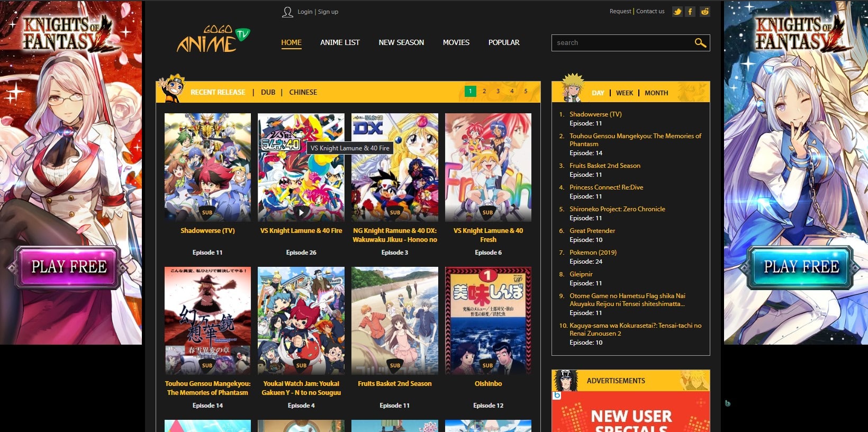The image size is (868, 432).
Task: Go to page 2 of recent releases
Action: tap(484, 91)
